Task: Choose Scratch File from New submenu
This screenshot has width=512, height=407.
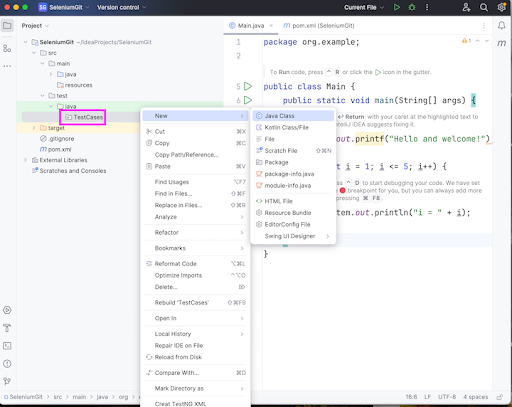Action: point(293,151)
